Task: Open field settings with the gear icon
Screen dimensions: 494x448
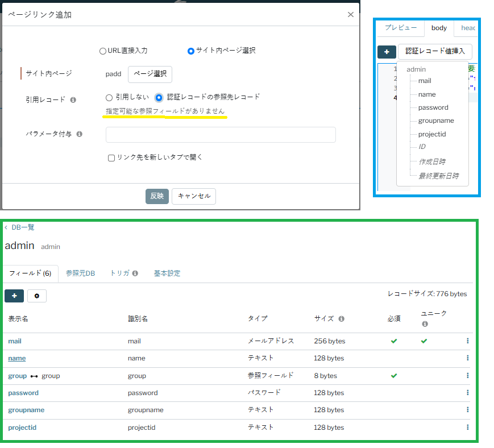Action: (37, 296)
